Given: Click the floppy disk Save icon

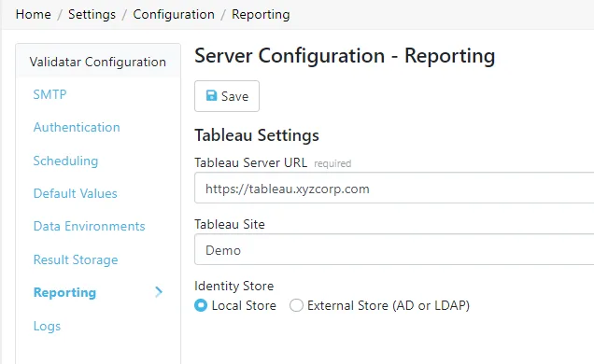Looking at the screenshot, I should (211, 96).
